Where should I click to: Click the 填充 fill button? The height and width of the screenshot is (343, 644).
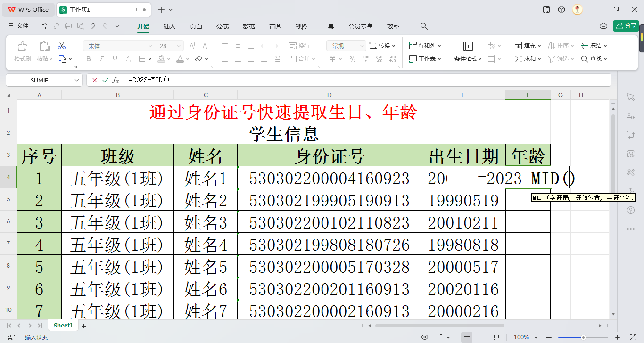(528, 46)
